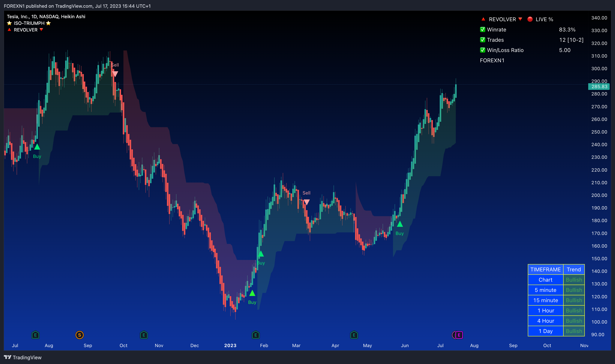This screenshot has width=615, height=364.
Task: Click the red up-triangle beside REVOLVER in stats panel
Action: point(483,19)
